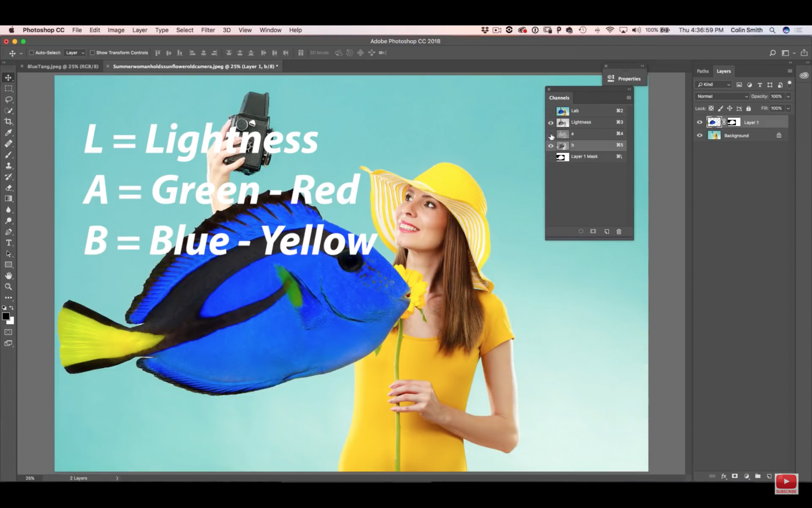This screenshot has height=508, width=812.
Task: Enable the Show Transform Controls checkbox
Action: [x=92, y=52]
